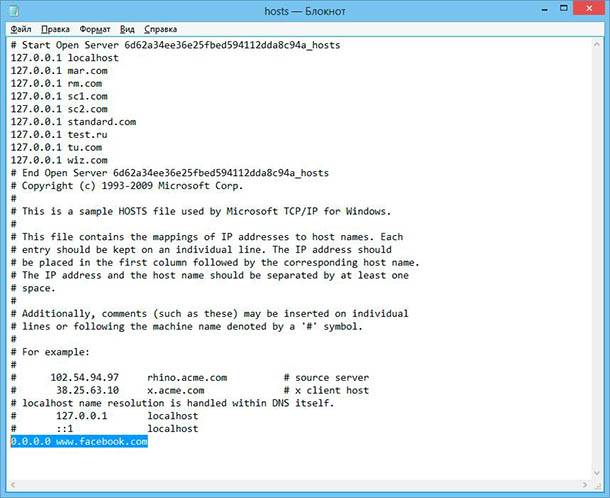Click the line '127.0.0.1 tu.com'
The height and width of the screenshot is (498, 610).
click(56, 147)
